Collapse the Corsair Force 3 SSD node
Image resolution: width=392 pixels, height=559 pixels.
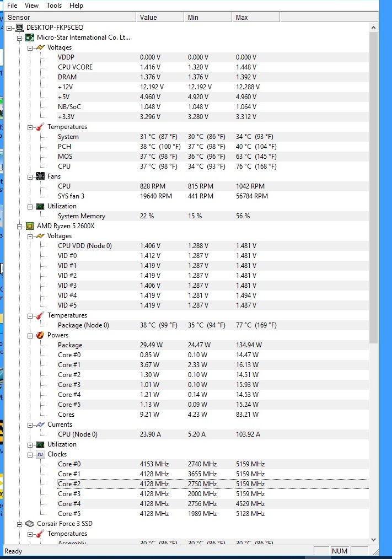(x=20, y=524)
